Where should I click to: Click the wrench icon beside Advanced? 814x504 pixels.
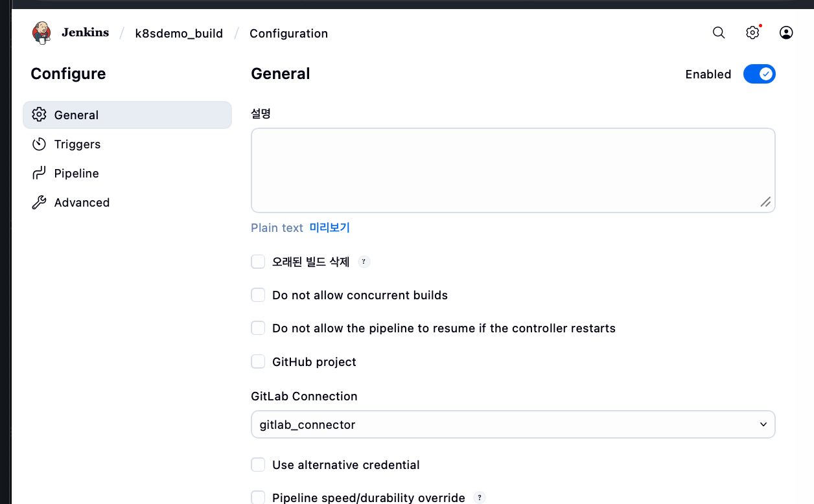tap(40, 202)
